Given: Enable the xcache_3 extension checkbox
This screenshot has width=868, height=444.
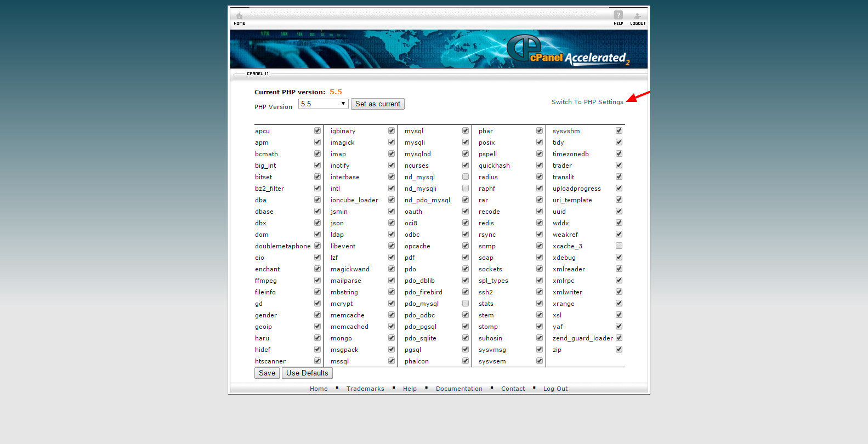Looking at the screenshot, I should (x=619, y=246).
